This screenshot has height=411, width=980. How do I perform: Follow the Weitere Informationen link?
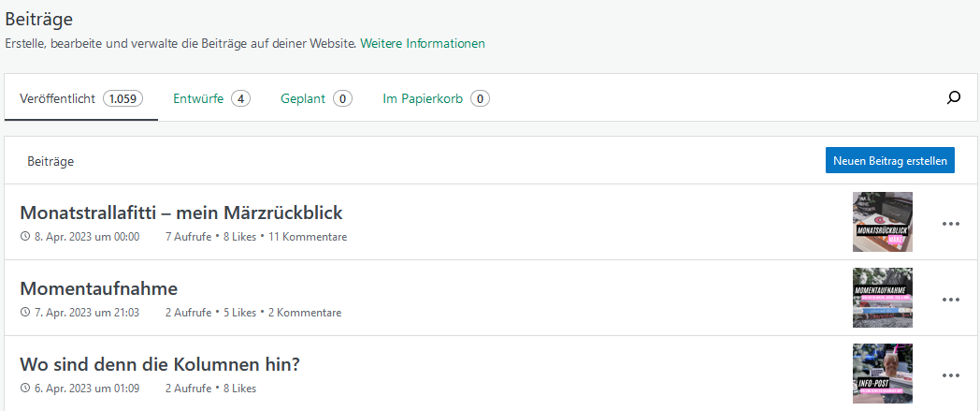click(x=423, y=43)
